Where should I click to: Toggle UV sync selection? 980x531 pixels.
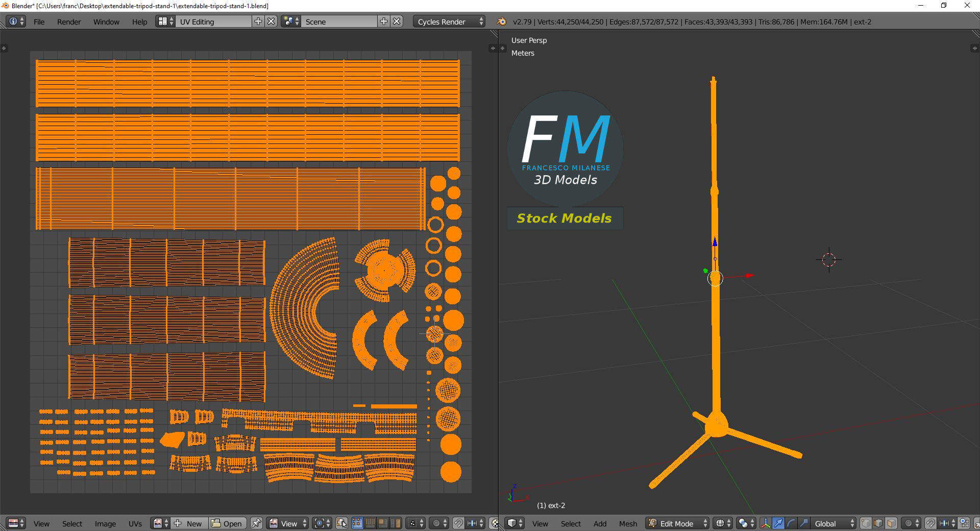pos(341,523)
